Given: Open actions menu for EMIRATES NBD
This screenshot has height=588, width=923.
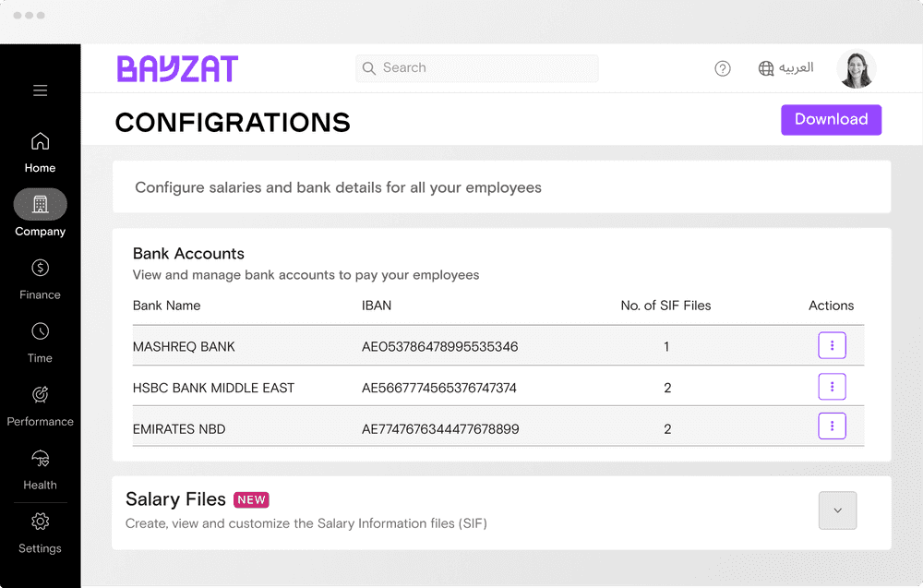Looking at the screenshot, I should pyautogui.click(x=832, y=426).
